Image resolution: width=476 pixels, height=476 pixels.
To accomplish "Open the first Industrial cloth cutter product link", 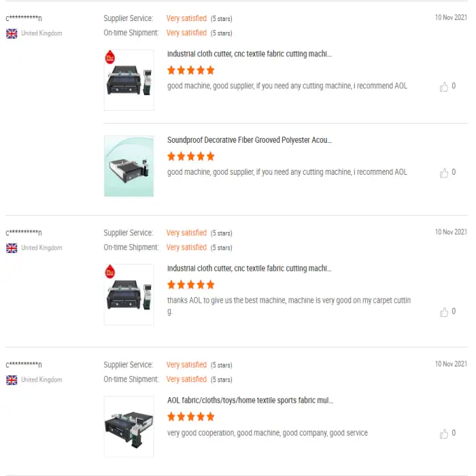I will point(250,54).
